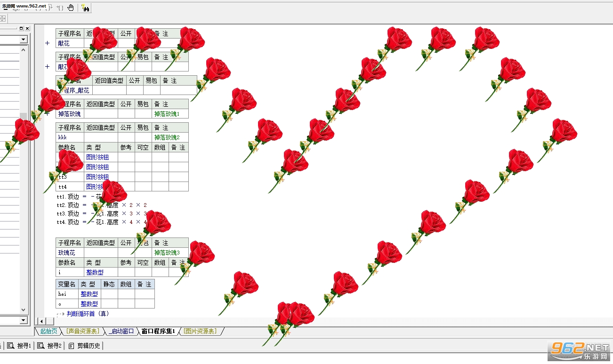
Task: Close the left side panel
Action: [x=28, y=29]
